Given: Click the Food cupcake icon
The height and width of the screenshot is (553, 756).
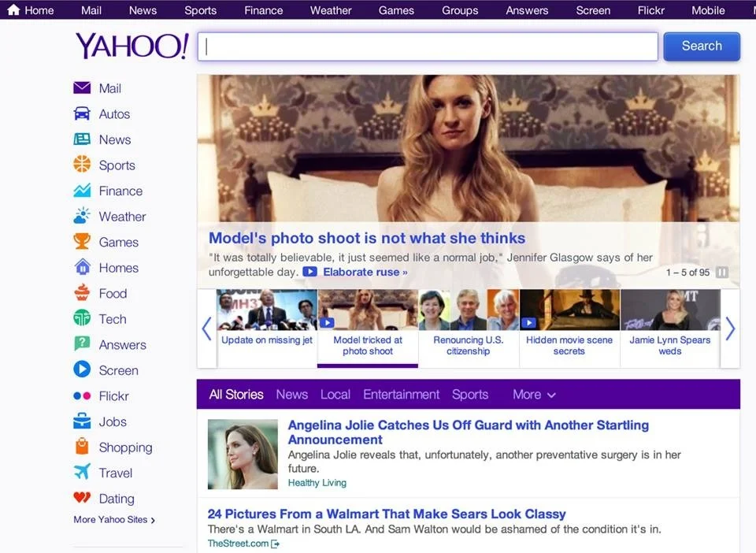Looking at the screenshot, I should click(82, 293).
